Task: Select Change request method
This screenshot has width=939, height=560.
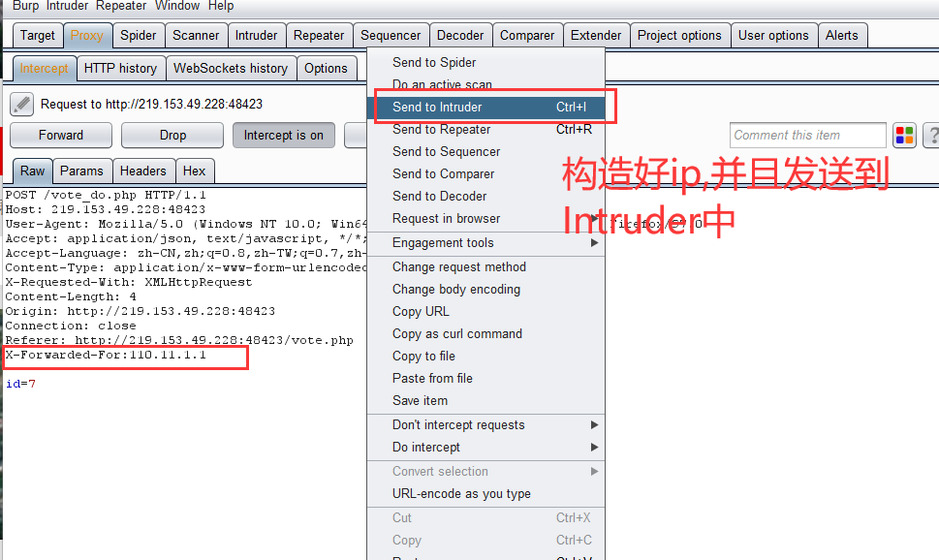Action: point(485,267)
